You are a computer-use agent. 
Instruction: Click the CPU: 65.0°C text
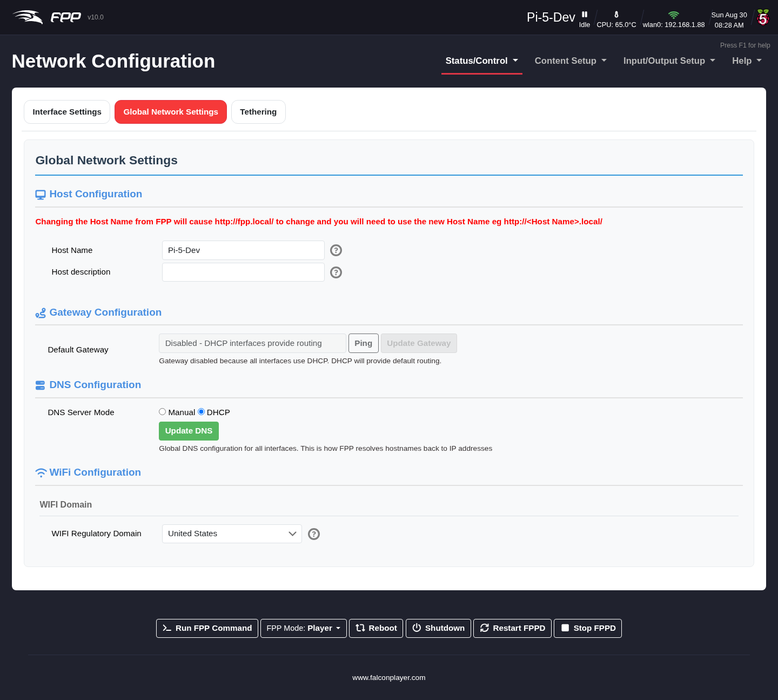(616, 25)
